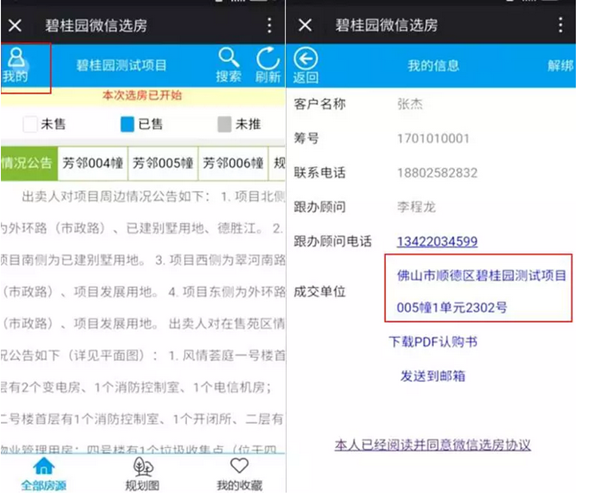Open the left window's three-dot menu
Image resolution: width=600 pixels, height=503 pixels.
(270, 25)
